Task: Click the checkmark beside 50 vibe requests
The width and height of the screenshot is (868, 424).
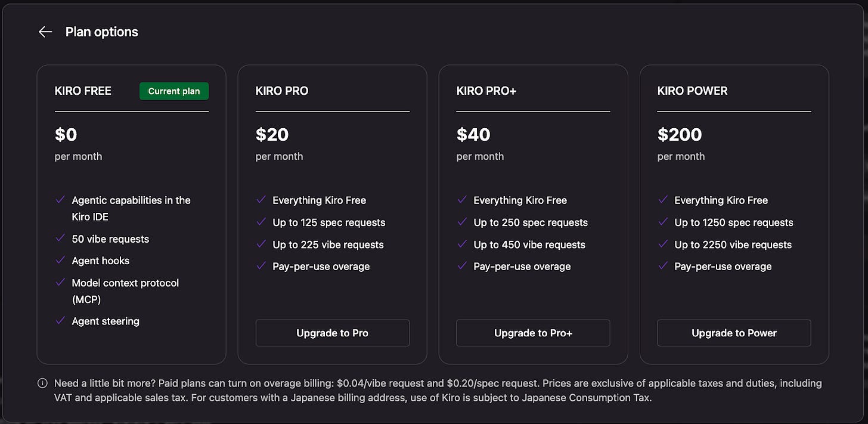Action: (60, 239)
